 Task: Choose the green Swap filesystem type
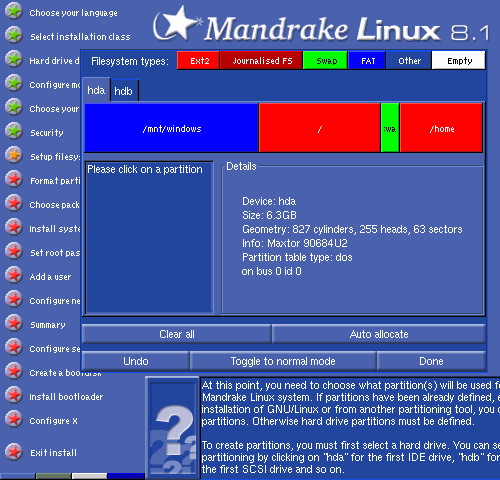(325, 60)
